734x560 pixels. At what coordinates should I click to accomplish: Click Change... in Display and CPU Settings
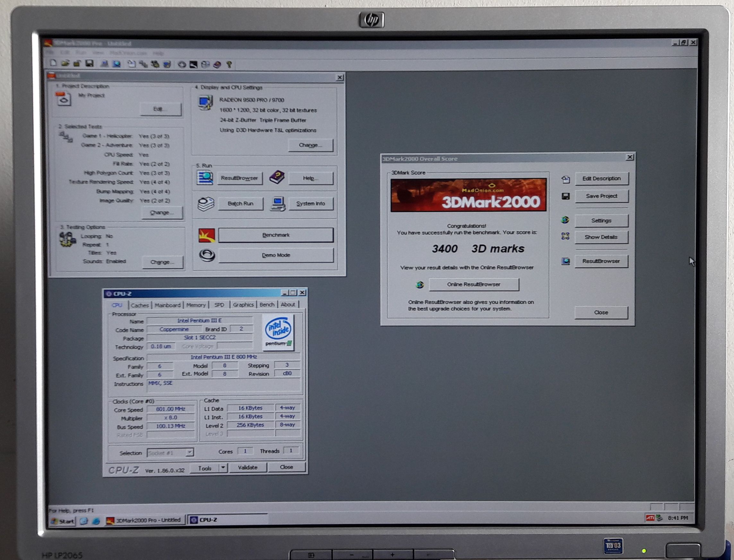click(x=310, y=145)
